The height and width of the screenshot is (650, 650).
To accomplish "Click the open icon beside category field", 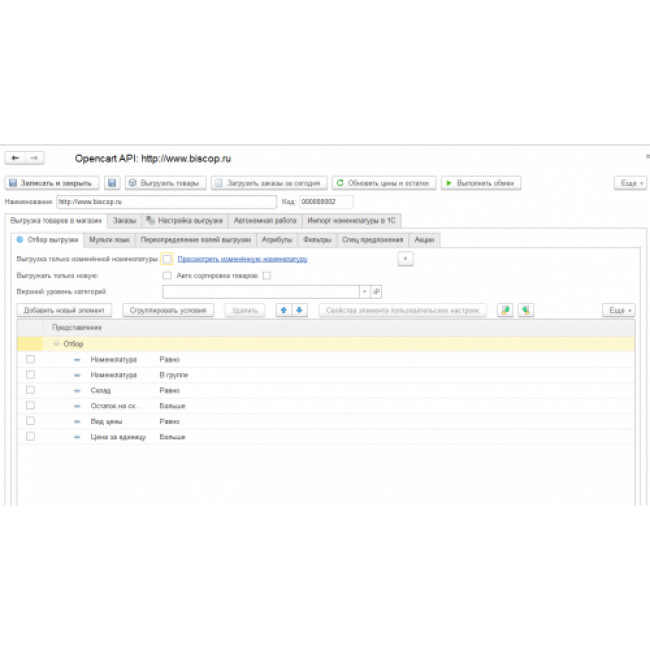I will click(377, 291).
